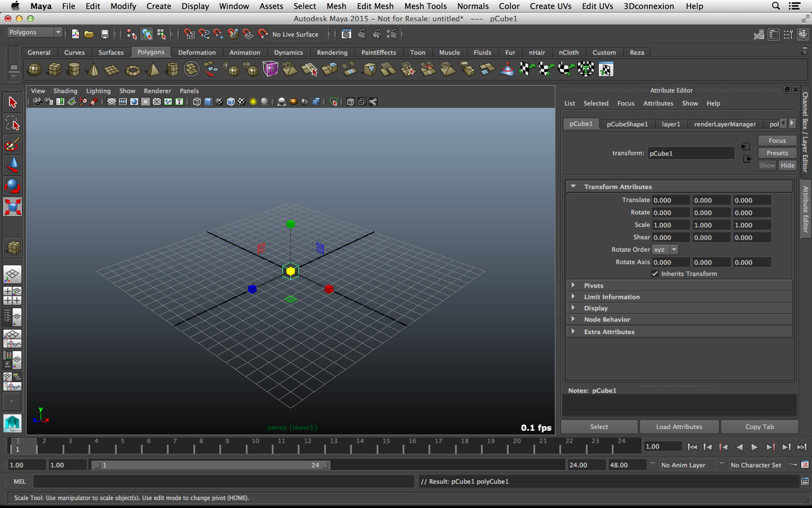Create a polygon cone from the shelf
Viewport: 812px width, 508px height.
[92, 69]
